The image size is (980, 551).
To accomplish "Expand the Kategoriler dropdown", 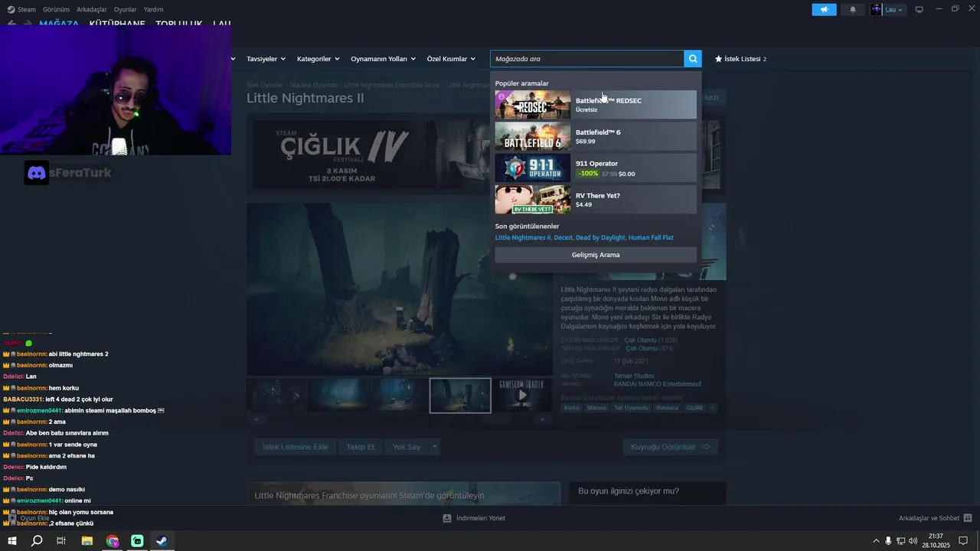I will (x=318, y=59).
